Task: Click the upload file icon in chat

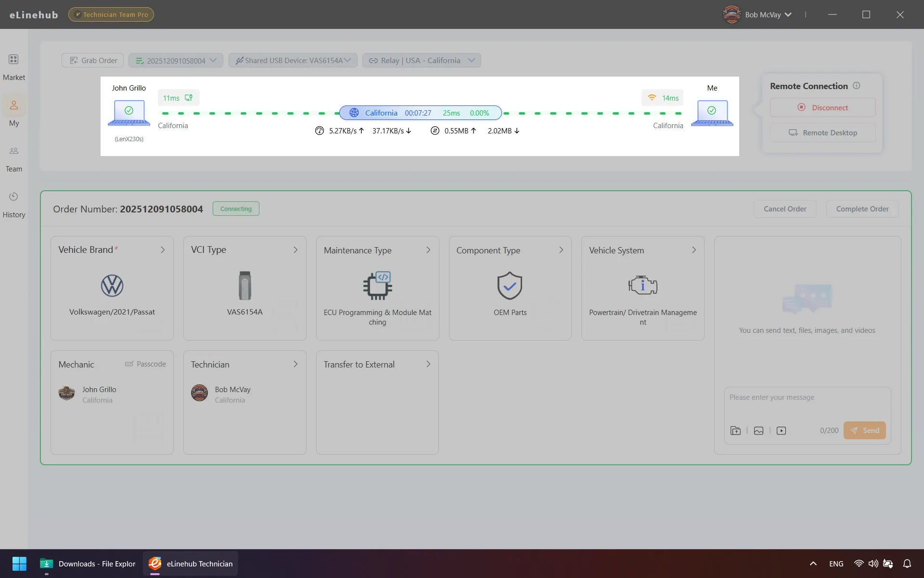Action: [735, 431]
